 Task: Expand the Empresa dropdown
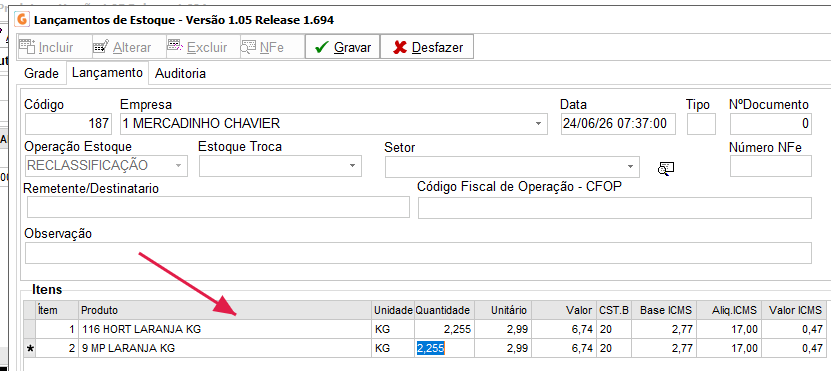pyautogui.click(x=538, y=124)
